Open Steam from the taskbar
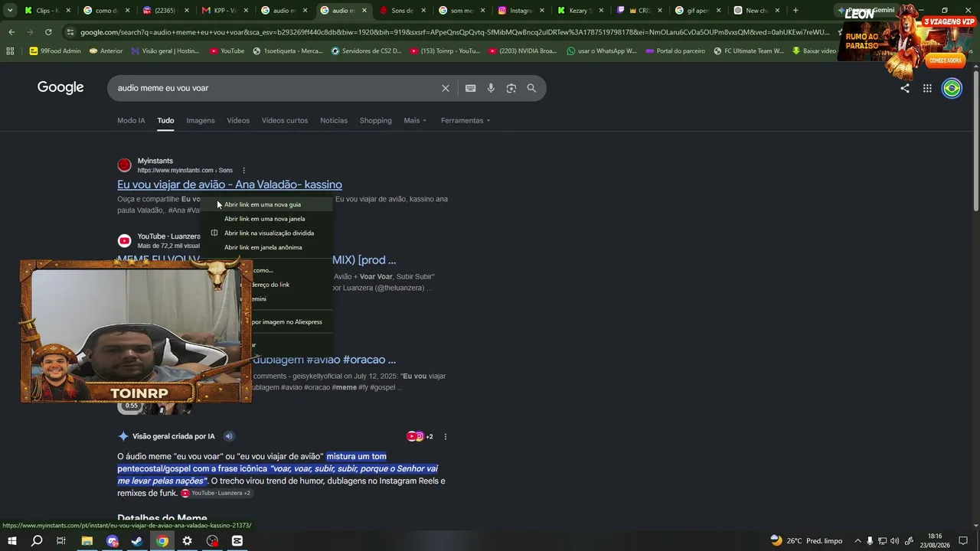 point(137,541)
